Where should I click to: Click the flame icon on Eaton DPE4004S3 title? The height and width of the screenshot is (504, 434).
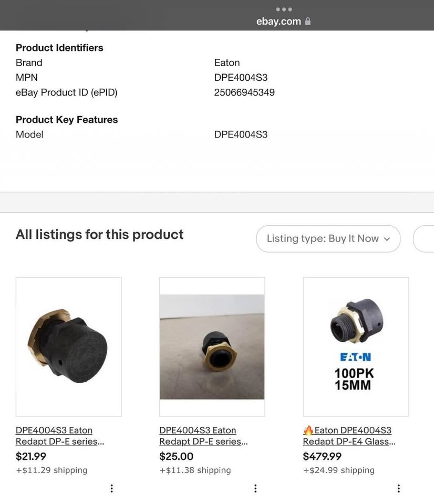click(308, 430)
